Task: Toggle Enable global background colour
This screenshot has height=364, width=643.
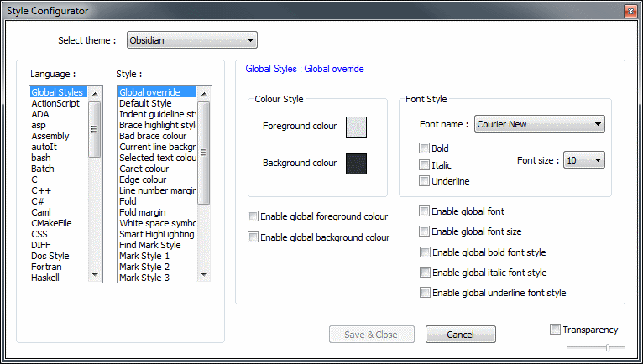Action: point(254,237)
